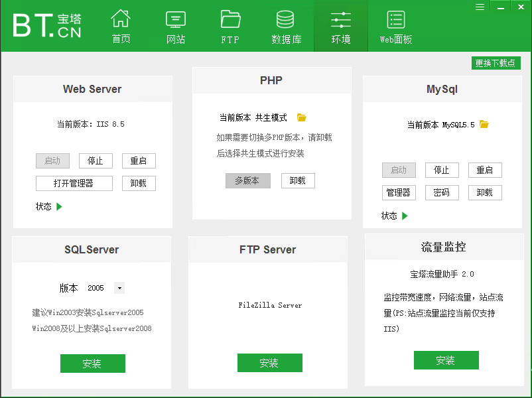The image size is (532, 398).
Task: Open the Web面板 panel section
Action: pos(396,27)
